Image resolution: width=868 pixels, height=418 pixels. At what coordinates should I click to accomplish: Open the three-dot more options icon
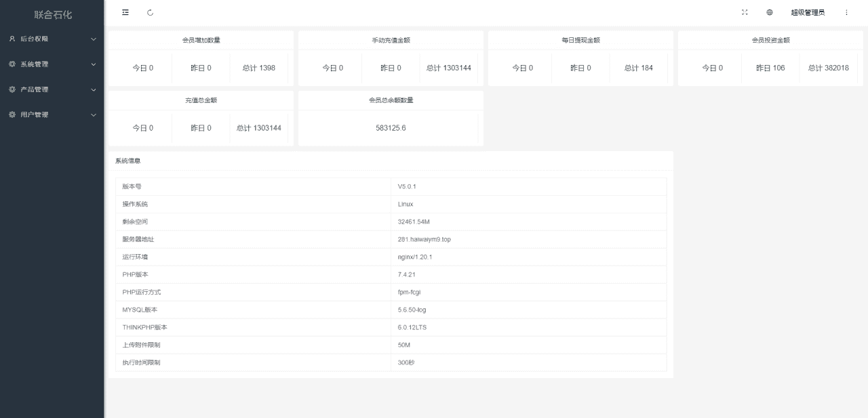point(846,12)
